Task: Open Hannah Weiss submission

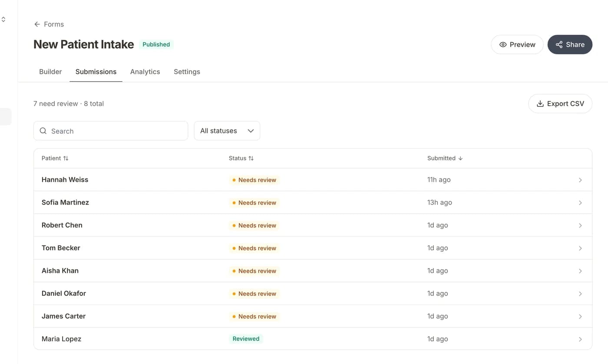Action: pos(313,180)
